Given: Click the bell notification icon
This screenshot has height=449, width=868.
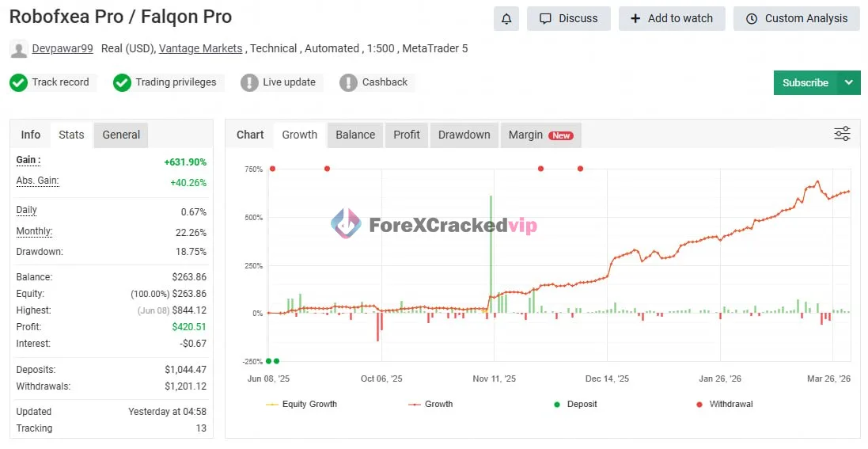Looking at the screenshot, I should [506, 18].
